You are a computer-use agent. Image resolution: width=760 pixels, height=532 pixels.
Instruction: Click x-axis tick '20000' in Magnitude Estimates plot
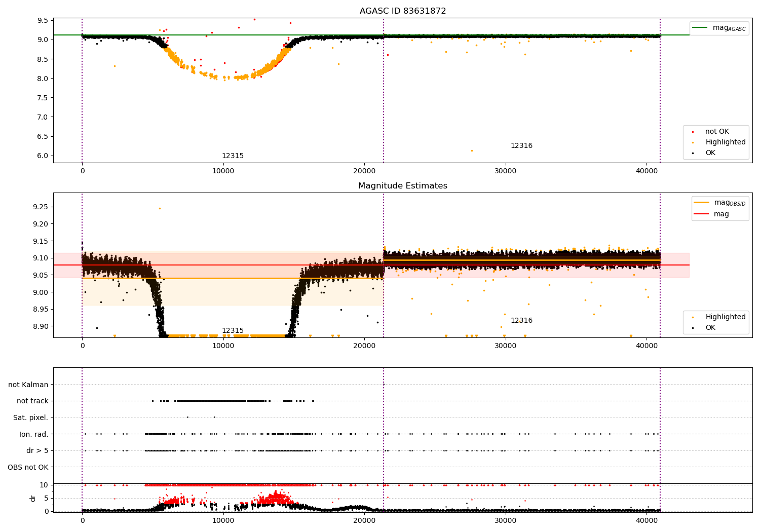pyautogui.click(x=364, y=346)
